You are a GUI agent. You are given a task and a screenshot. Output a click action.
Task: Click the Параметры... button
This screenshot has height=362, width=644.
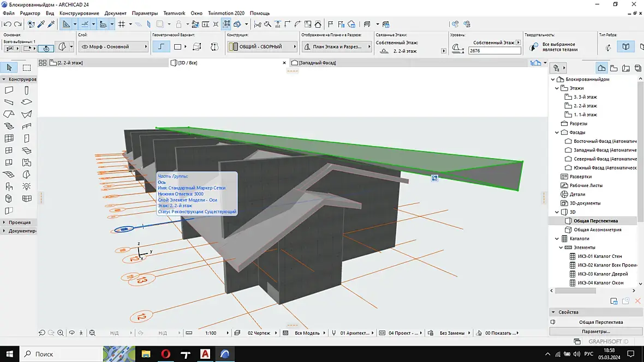coord(595,331)
